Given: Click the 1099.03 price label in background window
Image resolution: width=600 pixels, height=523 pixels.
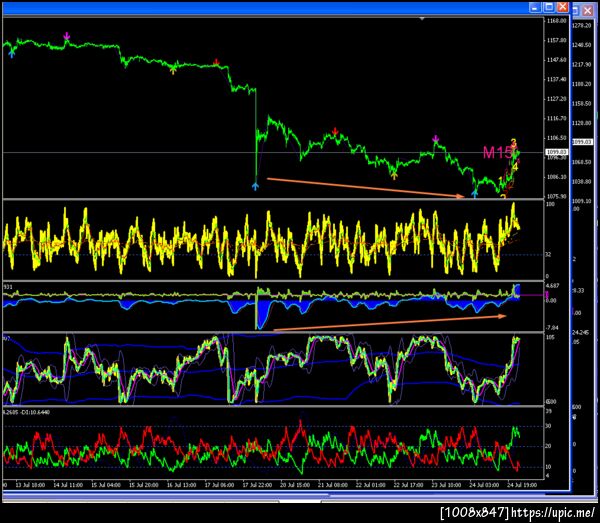Looking at the screenshot, I should (582, 142).
